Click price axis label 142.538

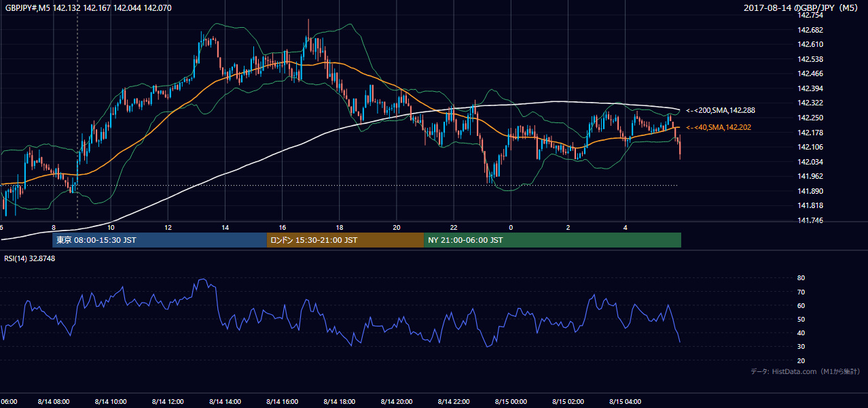tap(810, 59)
